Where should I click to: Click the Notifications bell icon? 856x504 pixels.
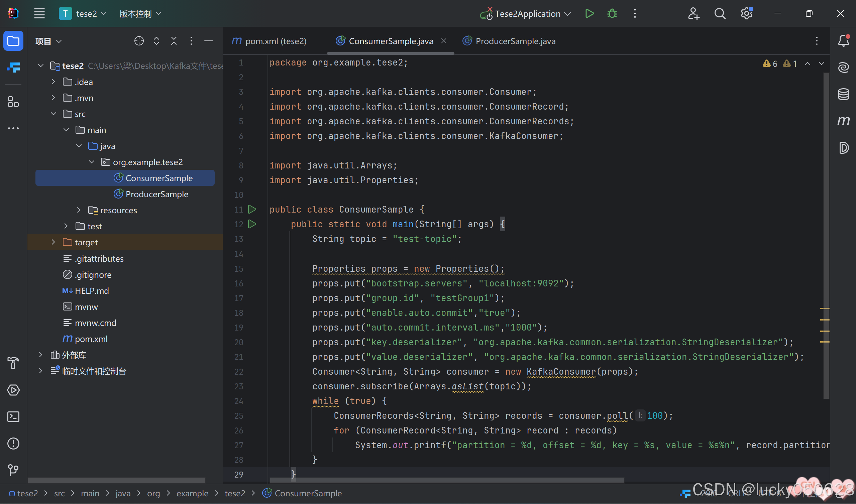click(843, 41)
